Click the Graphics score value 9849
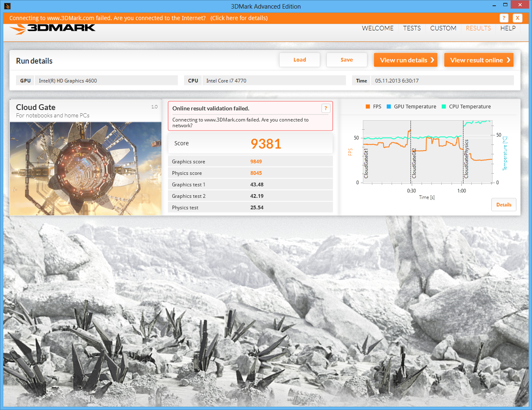 (256, 162)
